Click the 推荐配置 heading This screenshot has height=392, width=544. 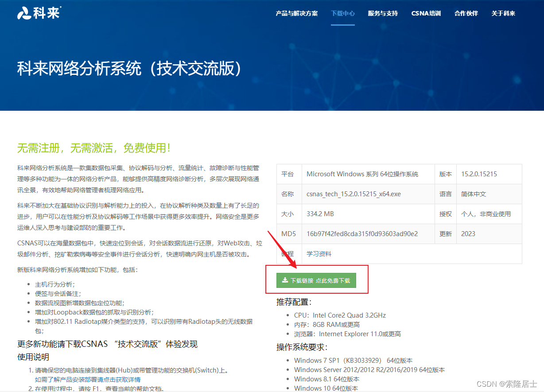[x=294, y=302]
